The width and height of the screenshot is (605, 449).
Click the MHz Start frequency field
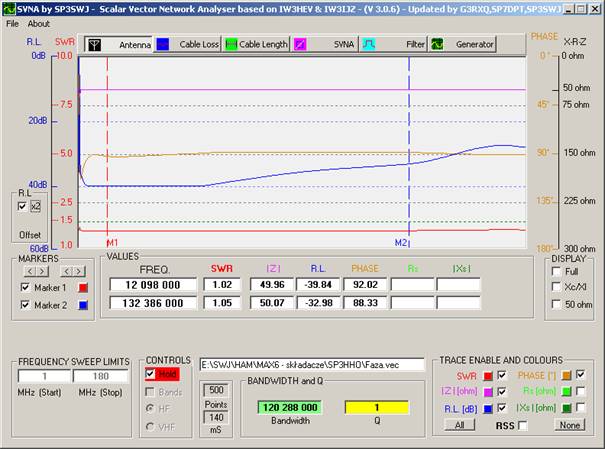43,375
